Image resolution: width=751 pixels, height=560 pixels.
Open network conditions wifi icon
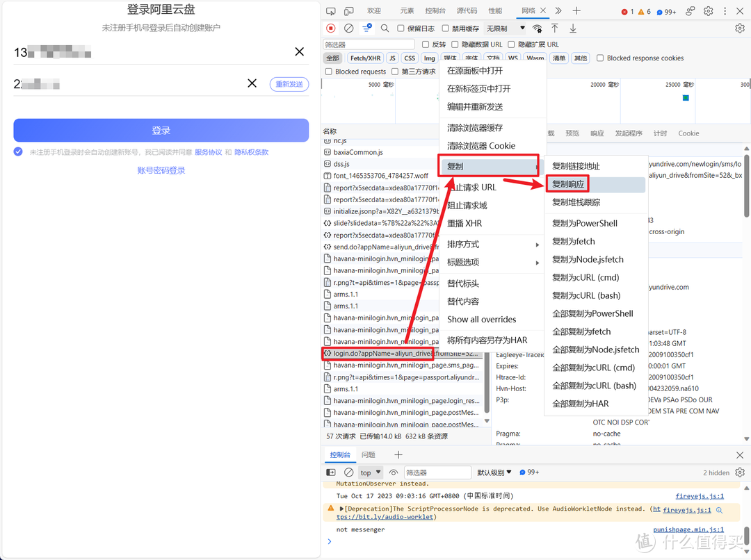tap(538, 28)
